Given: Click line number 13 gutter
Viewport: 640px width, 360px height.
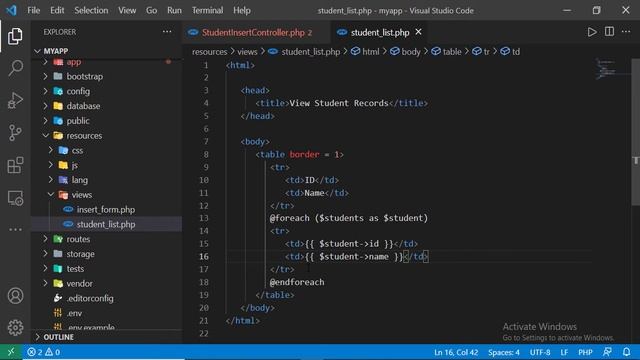Looking at the screenshot, I should [204, 218].
